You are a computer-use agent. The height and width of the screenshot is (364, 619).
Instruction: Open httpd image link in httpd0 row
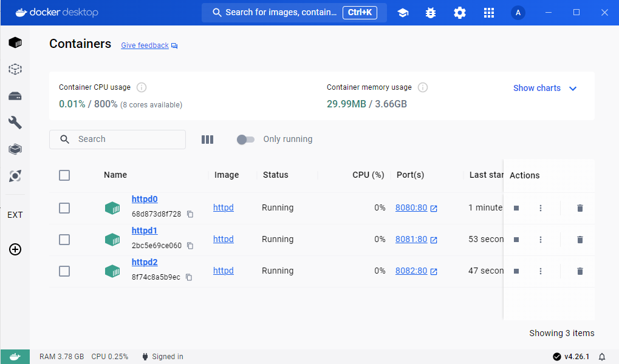click(224, 208)
